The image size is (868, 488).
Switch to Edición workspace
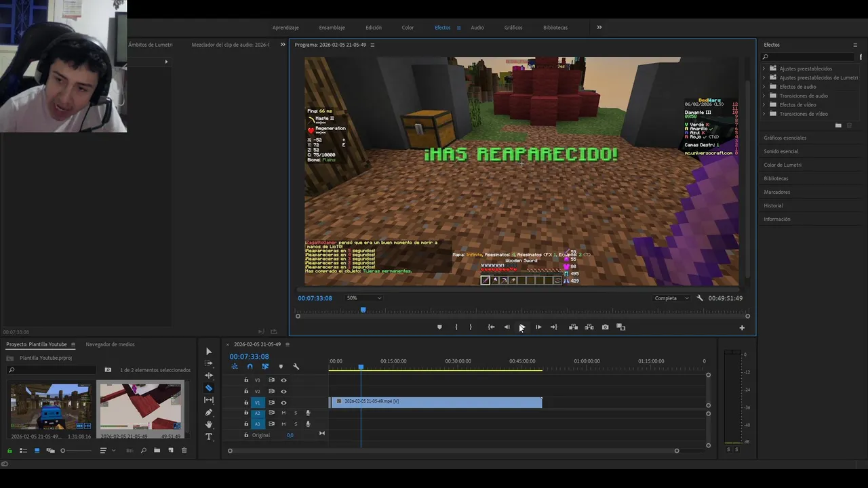tap(374, 28)
